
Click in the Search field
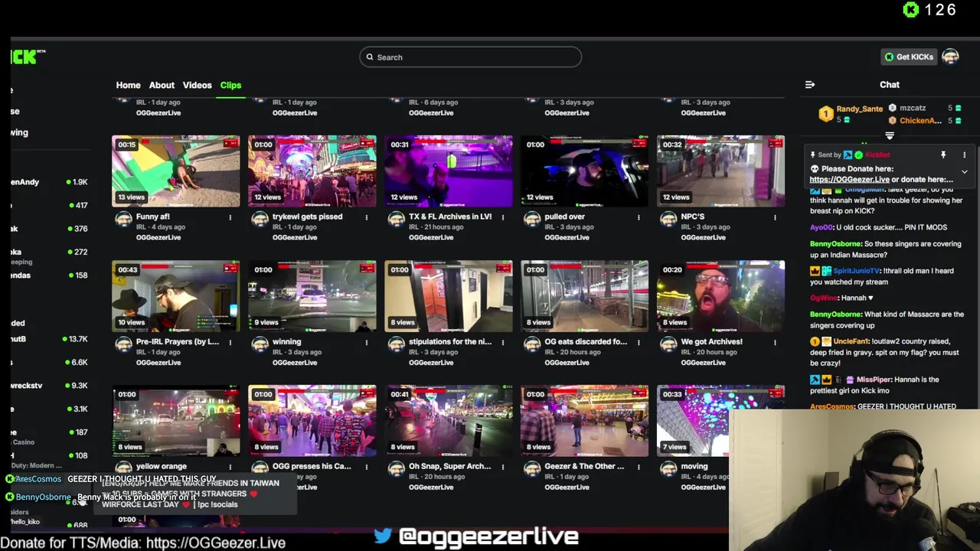pos(470,57)
